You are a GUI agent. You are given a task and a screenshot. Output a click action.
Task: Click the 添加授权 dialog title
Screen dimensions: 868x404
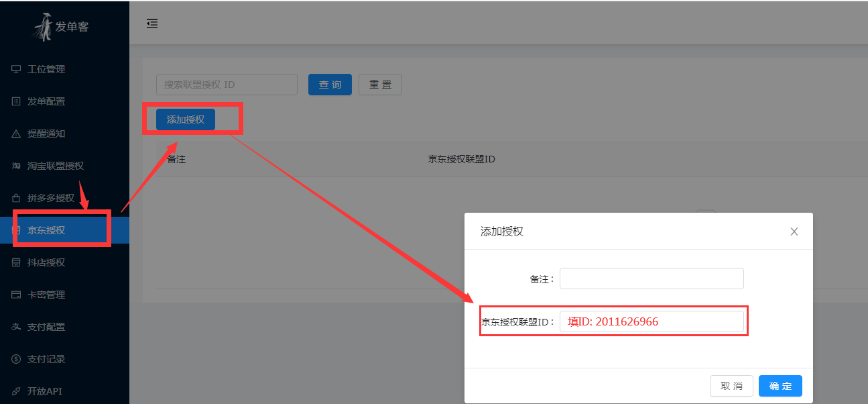tap(502, 232)
